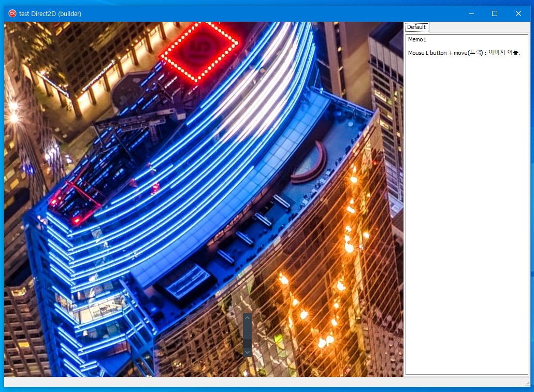Click the Memo1 text line
534x392 pixels.
tap(417, 39)
